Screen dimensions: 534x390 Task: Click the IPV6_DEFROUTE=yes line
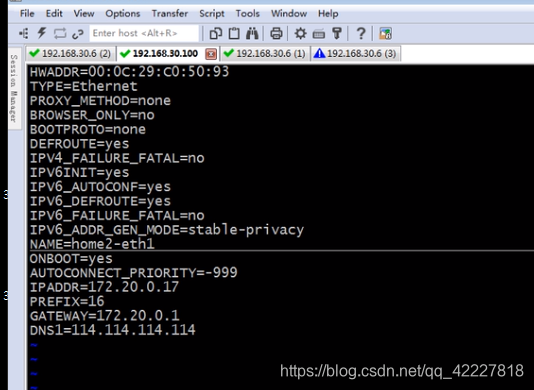[100, 201]
